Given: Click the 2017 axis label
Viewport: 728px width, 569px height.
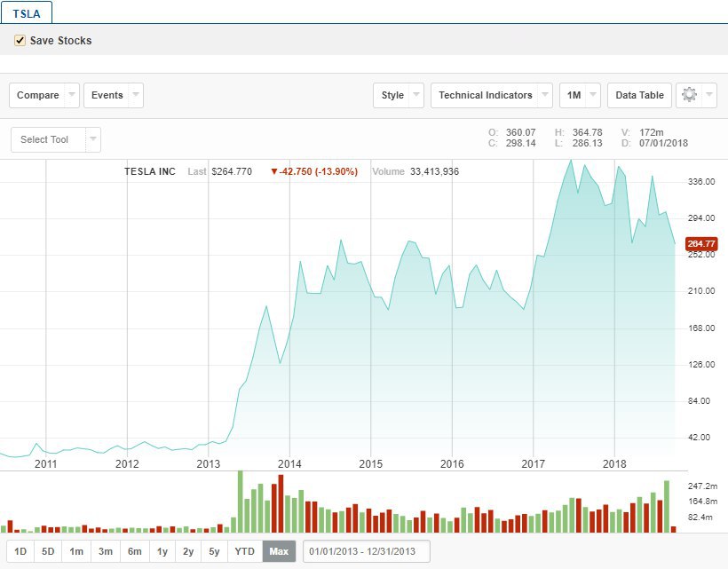Looking at the screenshot, I should [533, 463].
